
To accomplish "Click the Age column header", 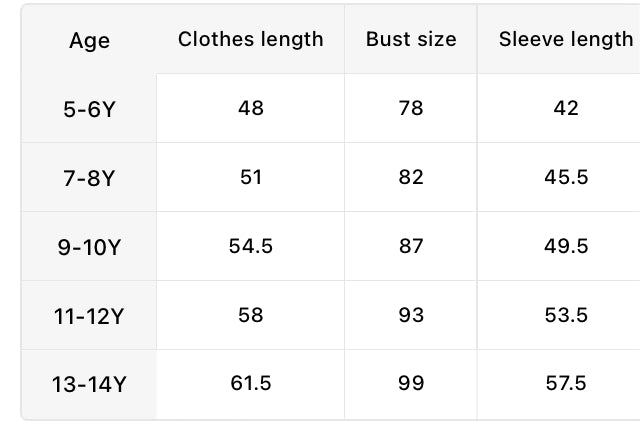I will tap(89, 41).
